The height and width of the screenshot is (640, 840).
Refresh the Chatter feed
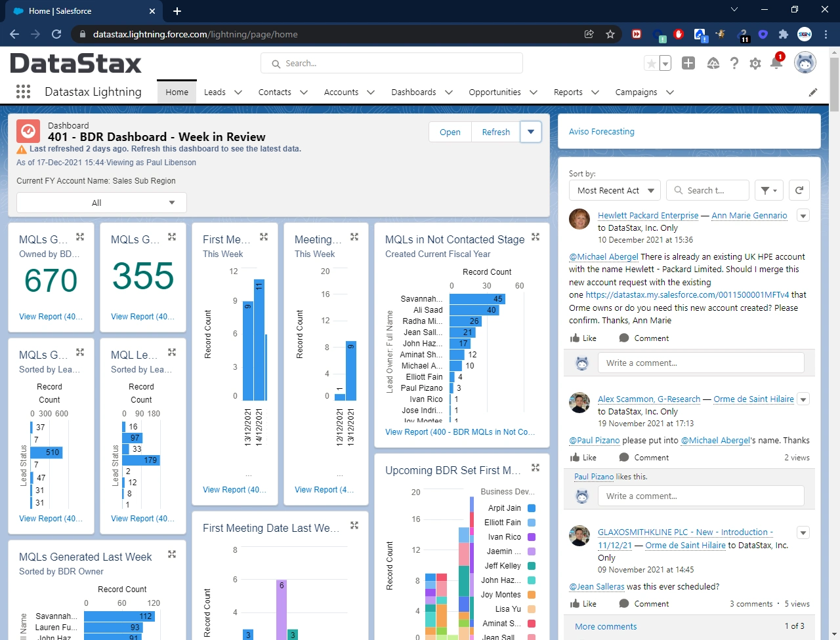tap(799, 190)
